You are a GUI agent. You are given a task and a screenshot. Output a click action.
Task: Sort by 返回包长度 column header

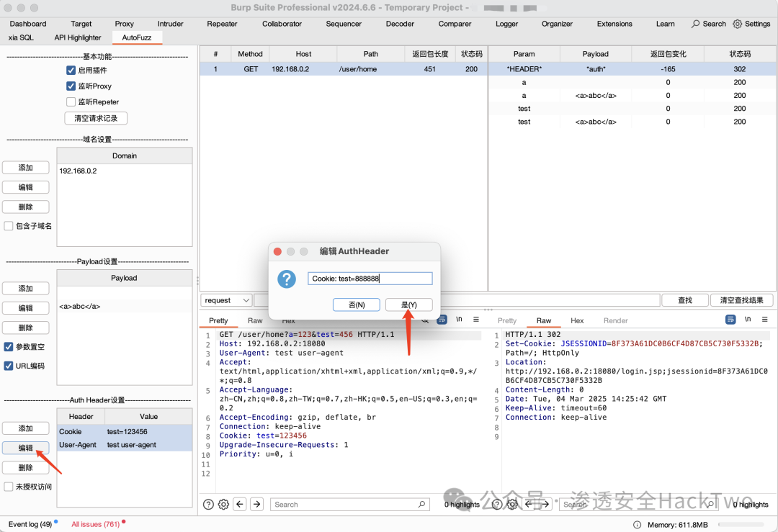click(x=429, y=54)
